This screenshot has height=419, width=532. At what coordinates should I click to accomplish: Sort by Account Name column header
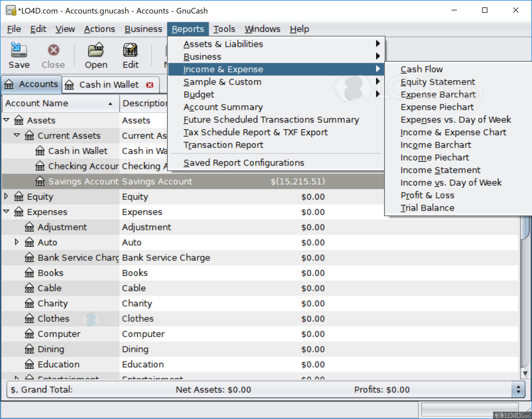point(61,103)
